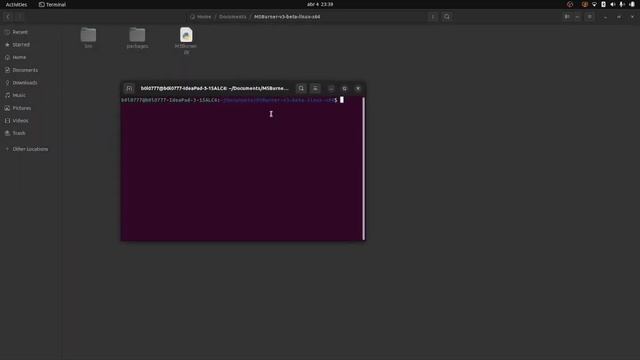Open the packages folder in Files

pos(137,38)
